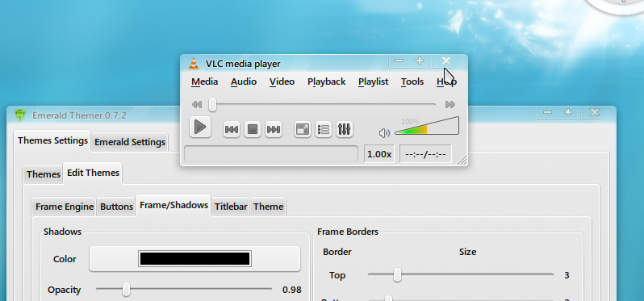
Task: Set VLC volume on the volume slider
Action: coord(427,127)
